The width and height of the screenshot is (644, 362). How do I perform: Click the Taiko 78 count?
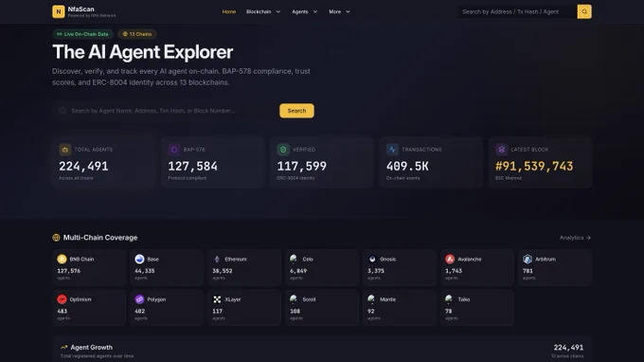449,311
